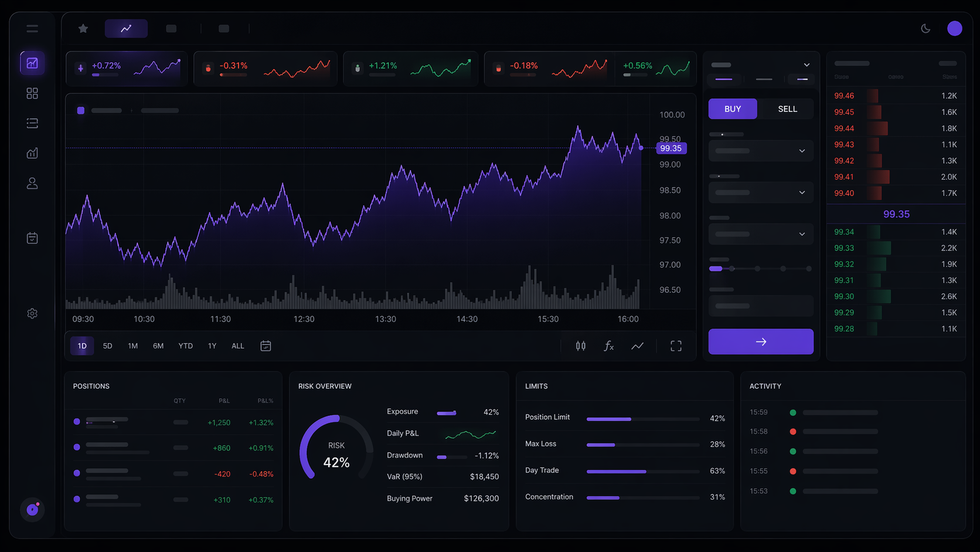This screenshot has width=980, height=552.
Task: Open the purple user avatar
Action: [955, 28]
